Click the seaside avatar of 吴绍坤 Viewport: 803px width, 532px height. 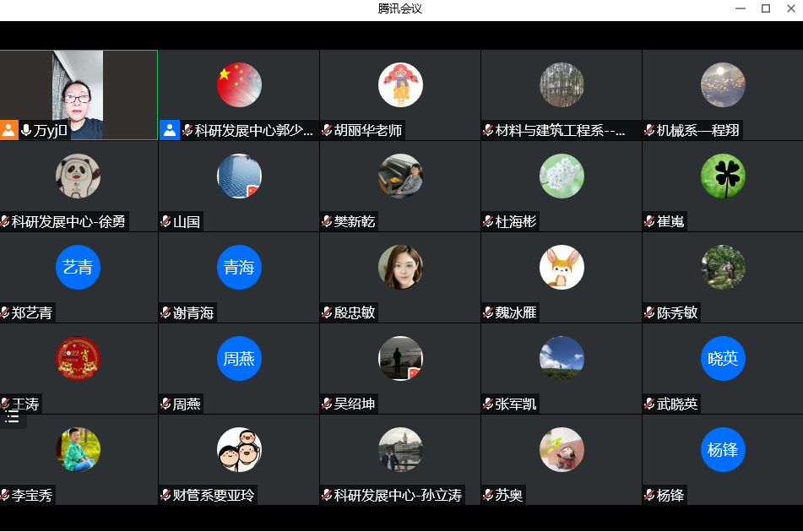(x=400, y=358)
